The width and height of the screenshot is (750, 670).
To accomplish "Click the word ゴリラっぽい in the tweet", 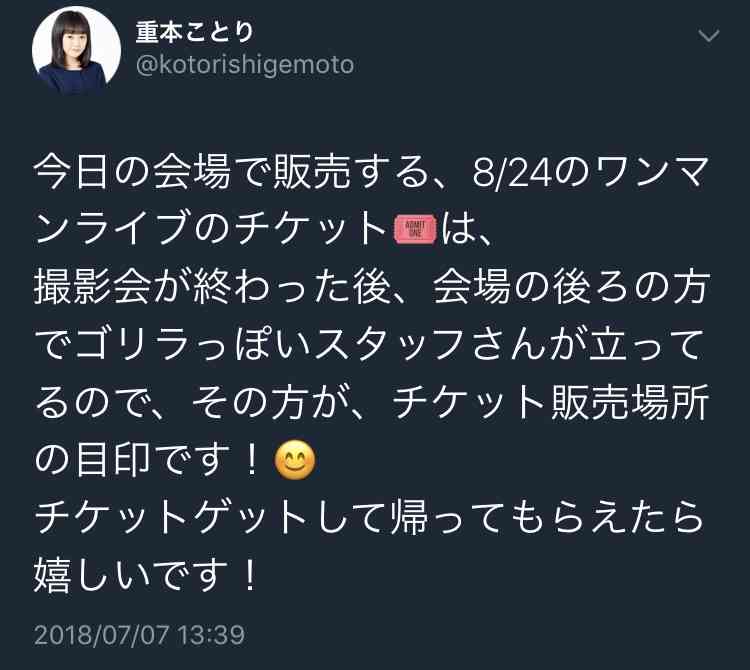I will pos(191,344).
